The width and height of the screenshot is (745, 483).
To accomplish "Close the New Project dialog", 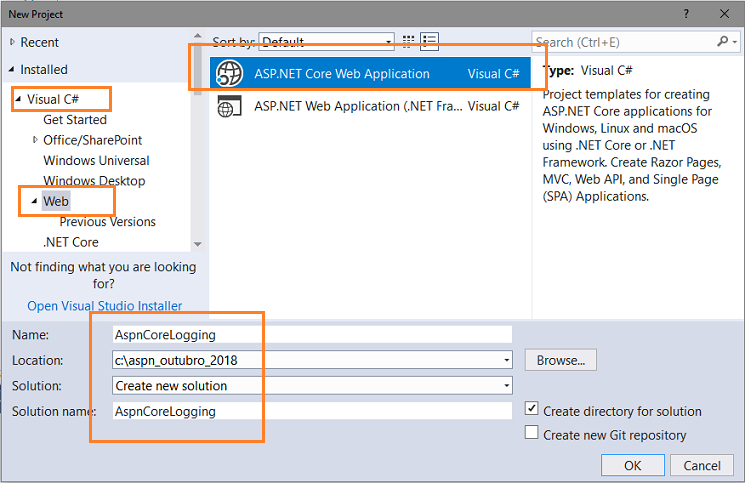I will coord(725,14).
